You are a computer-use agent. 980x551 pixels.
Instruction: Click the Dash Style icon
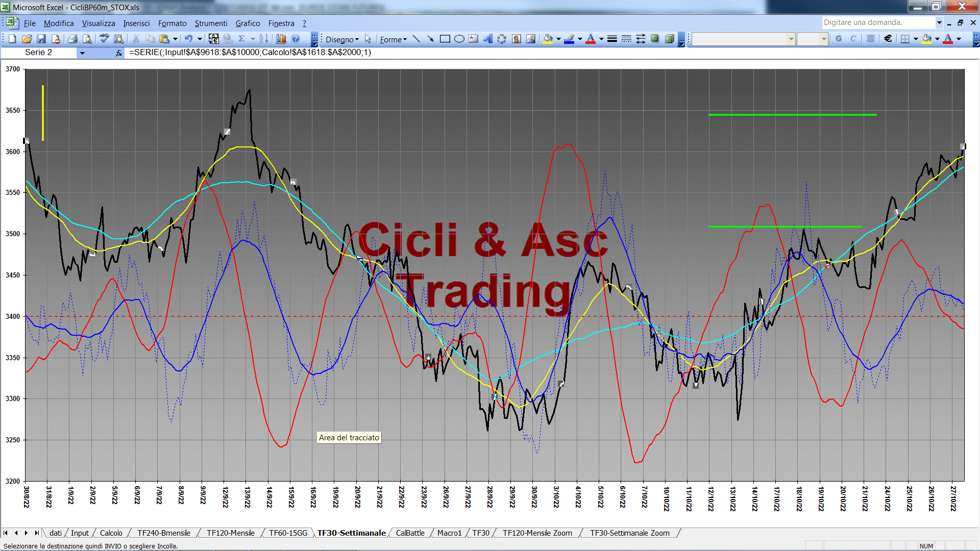[x=626, y=39]
